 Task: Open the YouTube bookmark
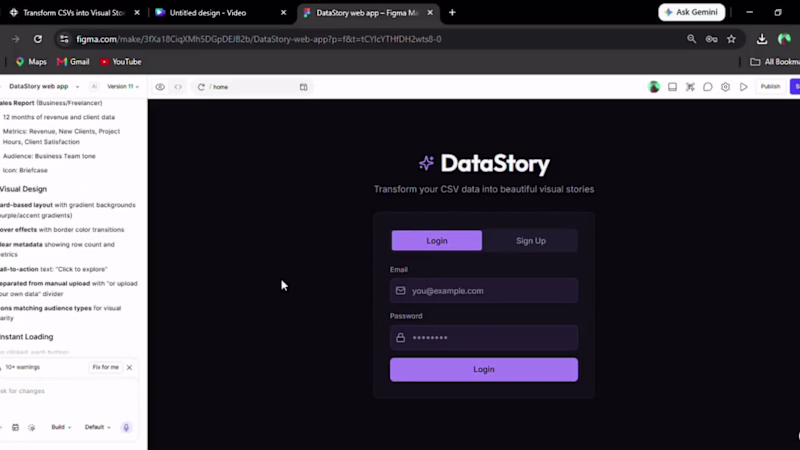click(x=121, y=62)
